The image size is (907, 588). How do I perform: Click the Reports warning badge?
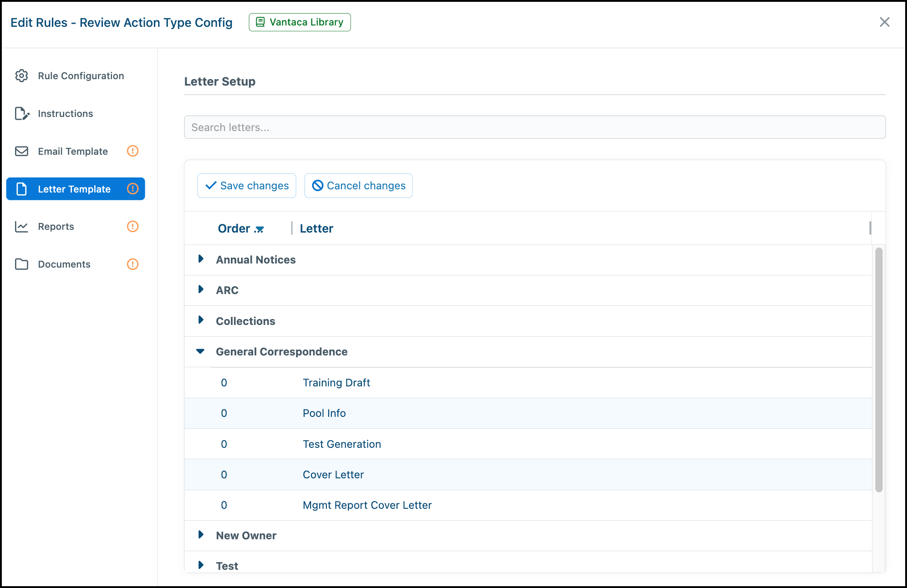coord(132,226)
